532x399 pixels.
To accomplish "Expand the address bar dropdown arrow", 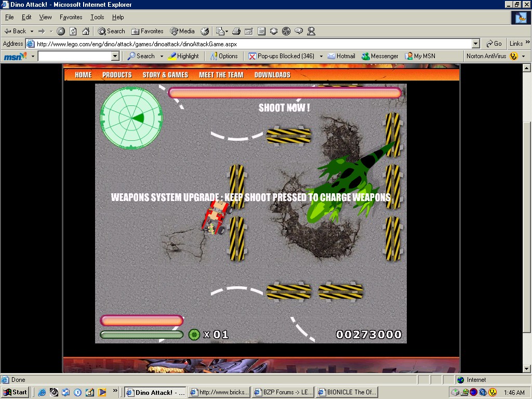I will [x=476, y=44].
